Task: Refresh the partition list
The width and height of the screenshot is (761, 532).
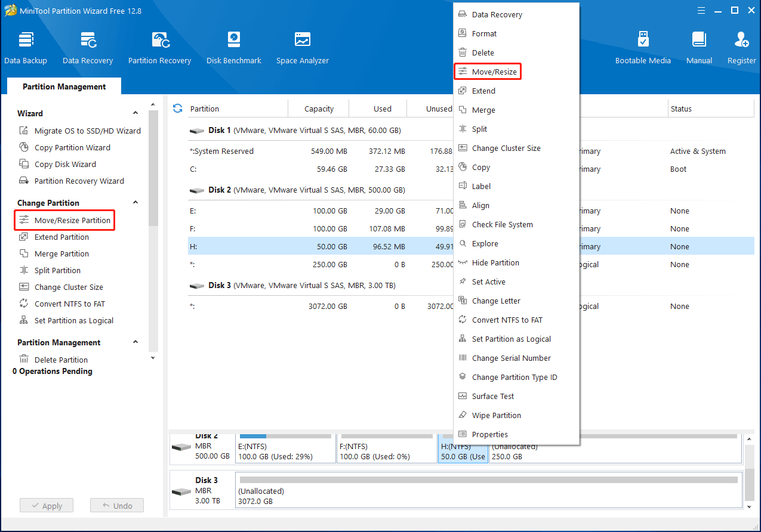Action: (177, 109)
